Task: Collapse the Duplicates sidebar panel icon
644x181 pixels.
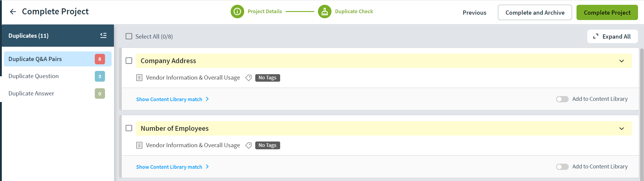Action: 103,36
